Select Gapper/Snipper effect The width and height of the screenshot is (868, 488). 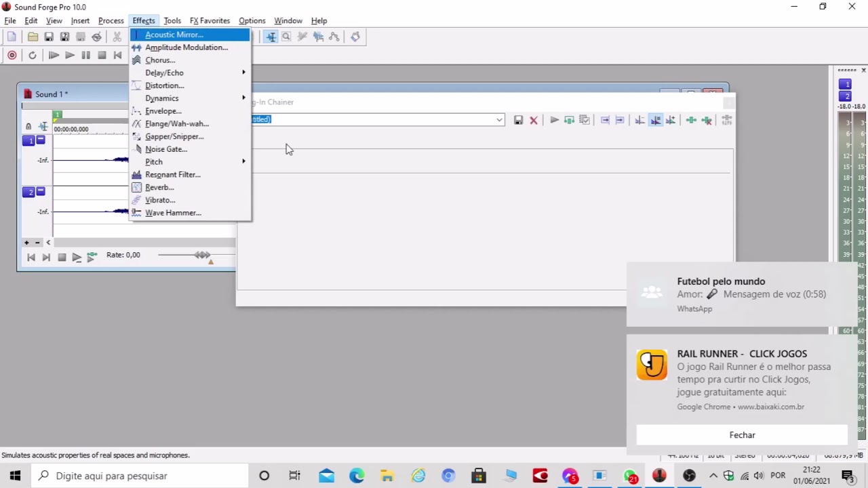click(191, 136)
